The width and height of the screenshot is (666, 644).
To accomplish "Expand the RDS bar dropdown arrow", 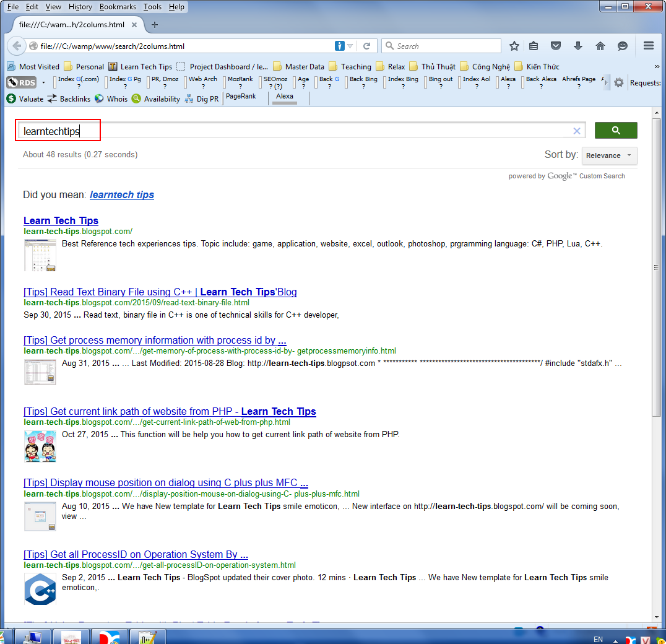I will tap(43, 82).
